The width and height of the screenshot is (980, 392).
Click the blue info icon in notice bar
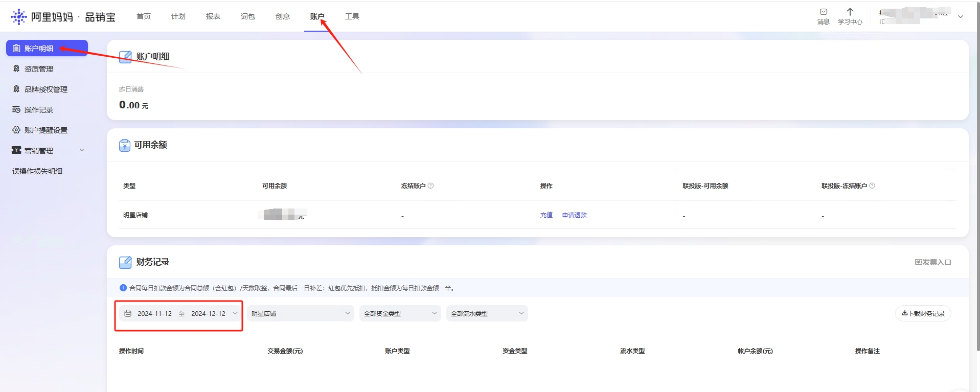[x=123, y=288]
